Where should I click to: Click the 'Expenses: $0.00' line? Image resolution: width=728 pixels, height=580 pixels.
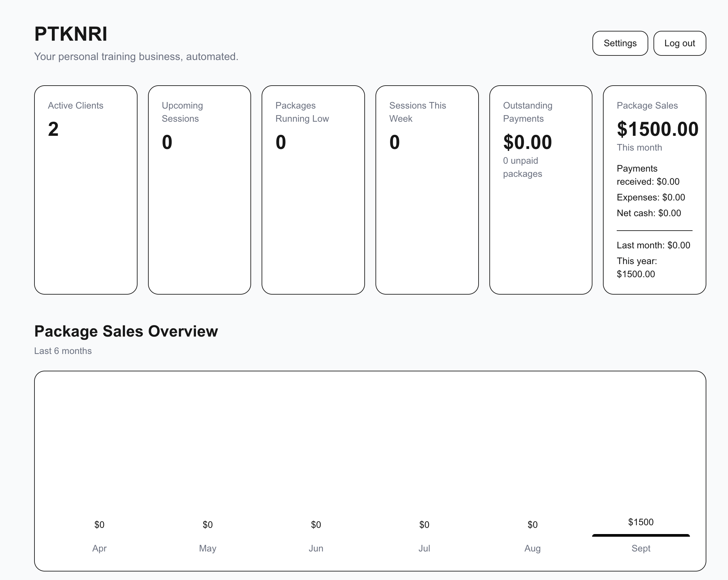point(651,197)
